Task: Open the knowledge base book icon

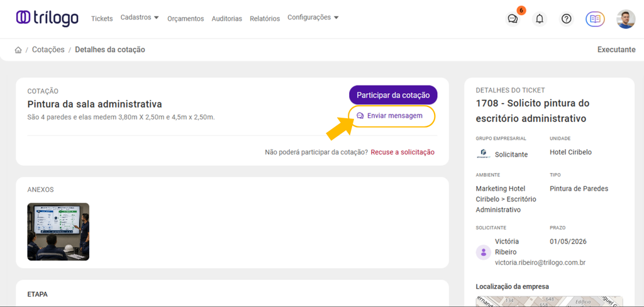Action: pyautogui.click(x=595, y=19)
